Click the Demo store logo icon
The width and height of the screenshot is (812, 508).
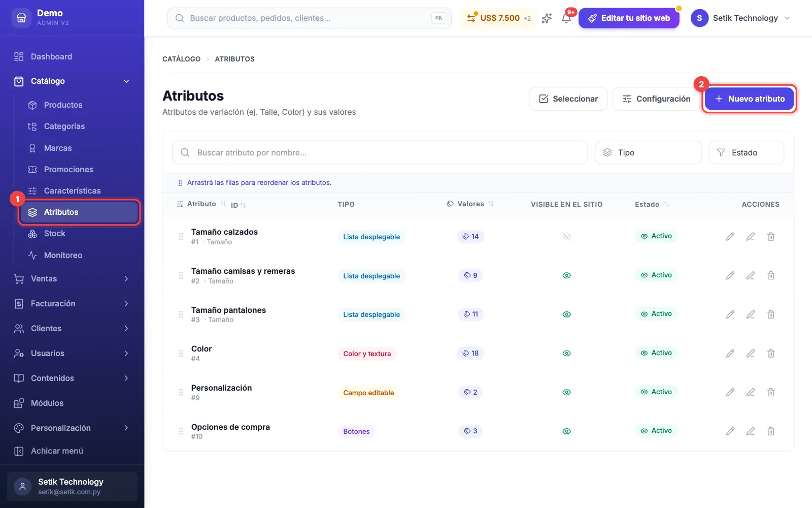click(21, 18)
